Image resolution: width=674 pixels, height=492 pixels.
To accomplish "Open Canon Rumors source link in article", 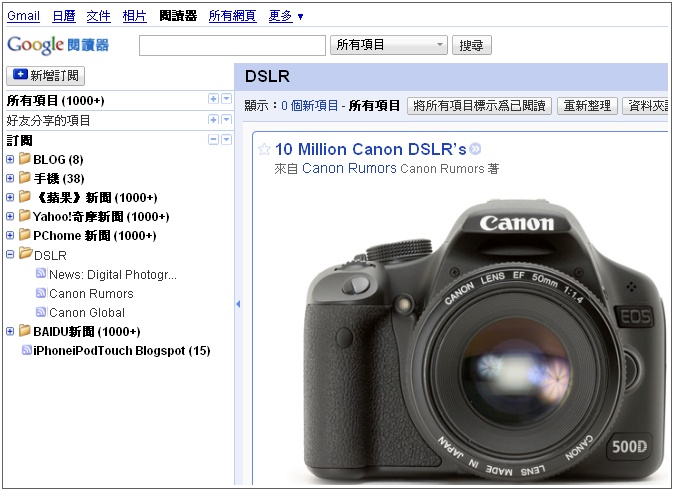I will pyautogui.click(x=349, y=168).
